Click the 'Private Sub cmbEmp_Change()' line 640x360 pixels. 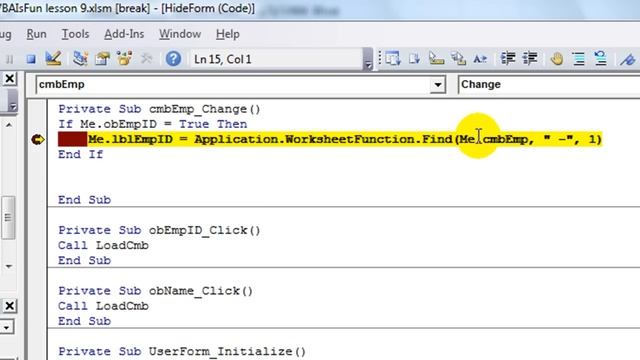(x=159, y=109)
